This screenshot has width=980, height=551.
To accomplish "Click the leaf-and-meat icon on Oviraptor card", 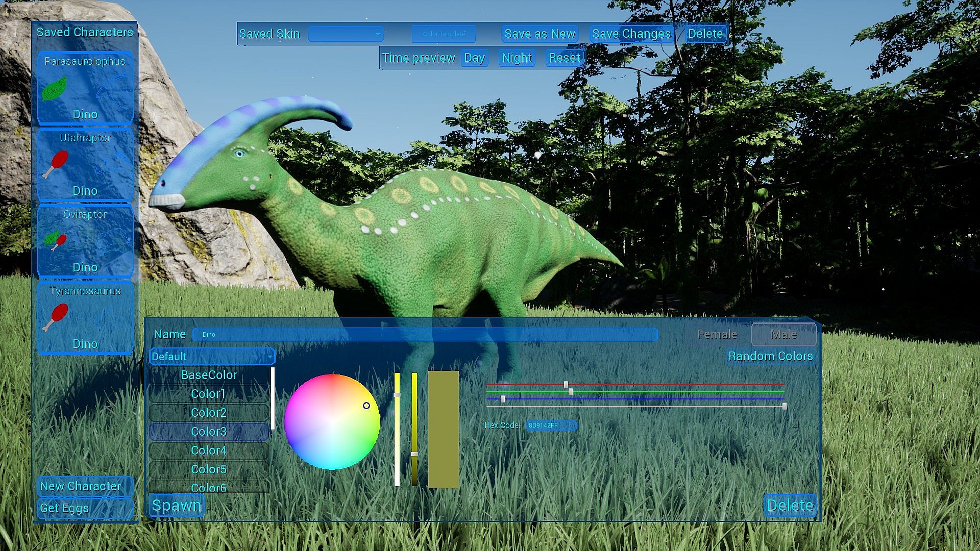I will 55,240.
